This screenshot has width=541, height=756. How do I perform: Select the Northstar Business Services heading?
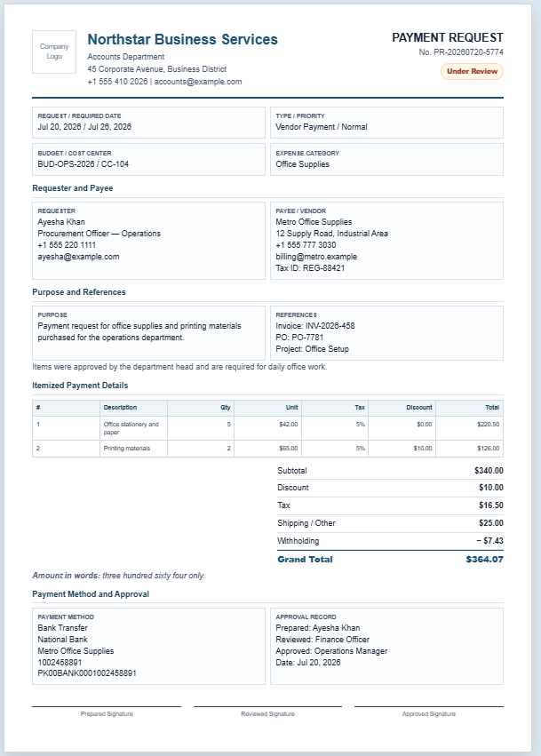tap(183, 39)
